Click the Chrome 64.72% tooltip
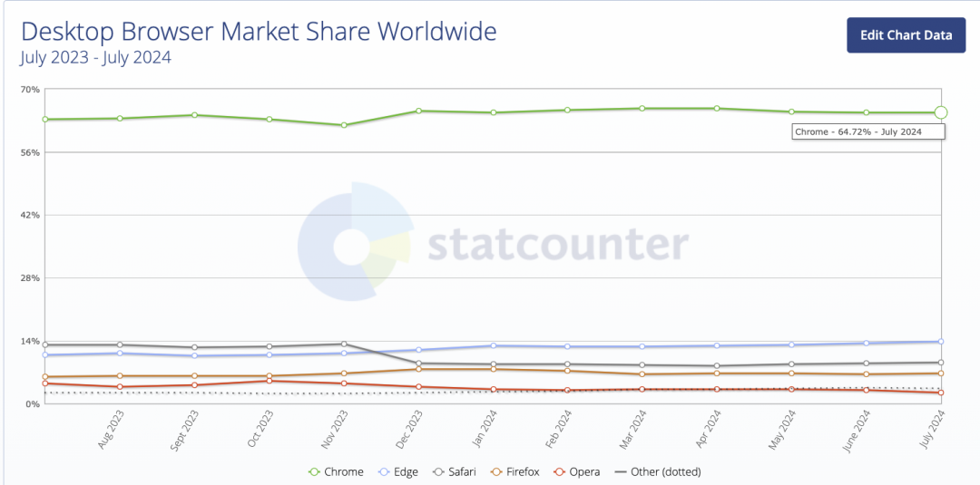980x485 pixels. tap(868, 131)
